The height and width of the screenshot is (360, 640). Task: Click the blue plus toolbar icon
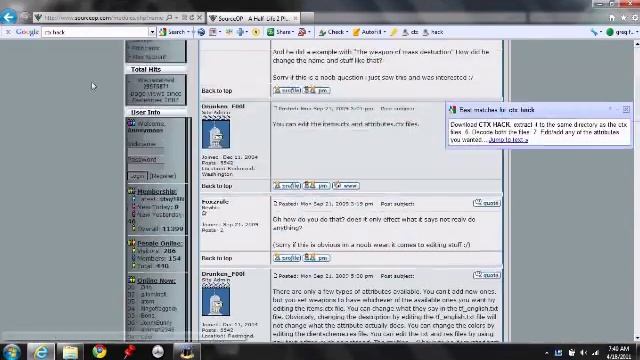(240, 32)
